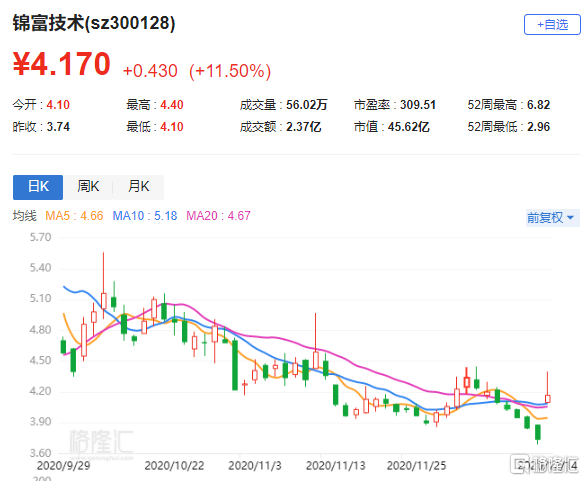This screenshot has height=481, width=585.
Task: Click the 前复权 dropdown arrow
Action: click(x=570, y=218)
